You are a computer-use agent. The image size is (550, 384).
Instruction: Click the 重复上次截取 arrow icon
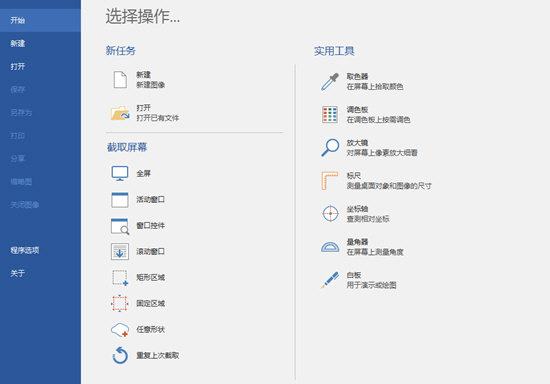[120, 355]
